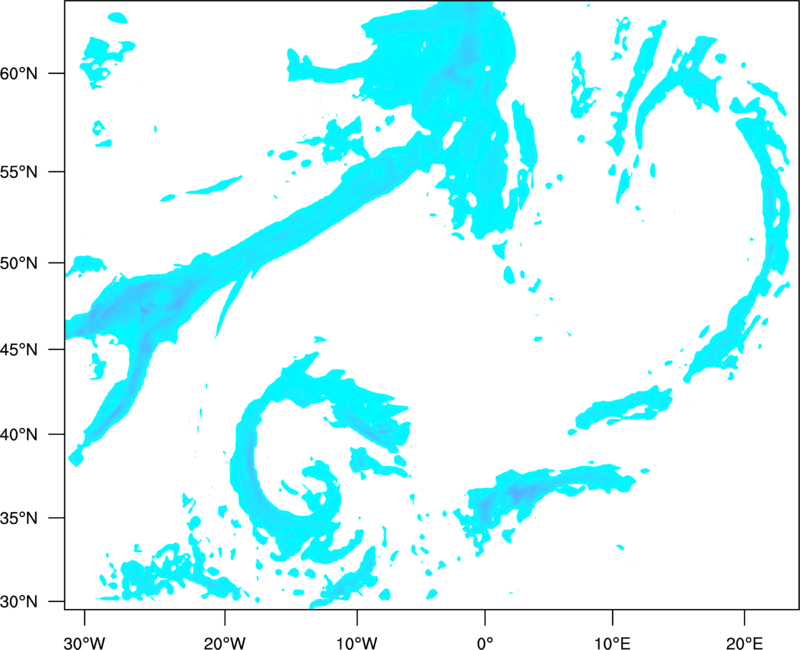Image resolution: width=800 pixels, height=650 pixels.
Task: Click the 45°N latitude label
Action: pos(19,349)
